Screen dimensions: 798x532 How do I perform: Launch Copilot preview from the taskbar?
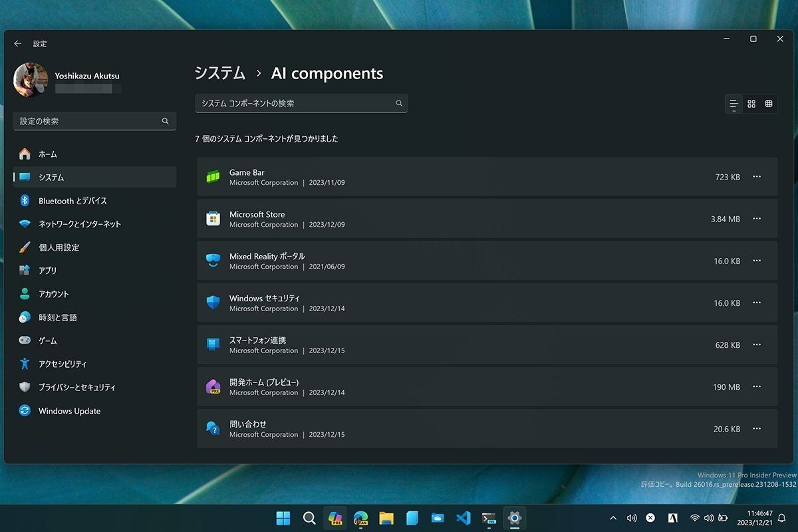pos(335,518)
